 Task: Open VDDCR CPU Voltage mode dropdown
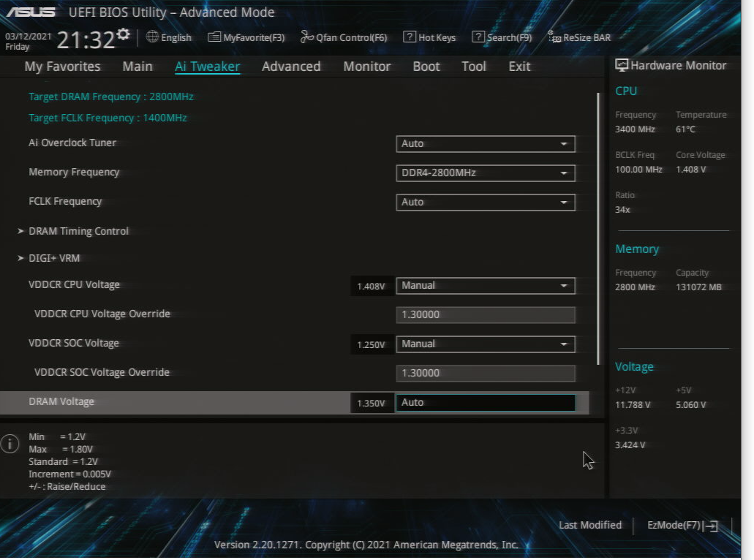point(485,286)
